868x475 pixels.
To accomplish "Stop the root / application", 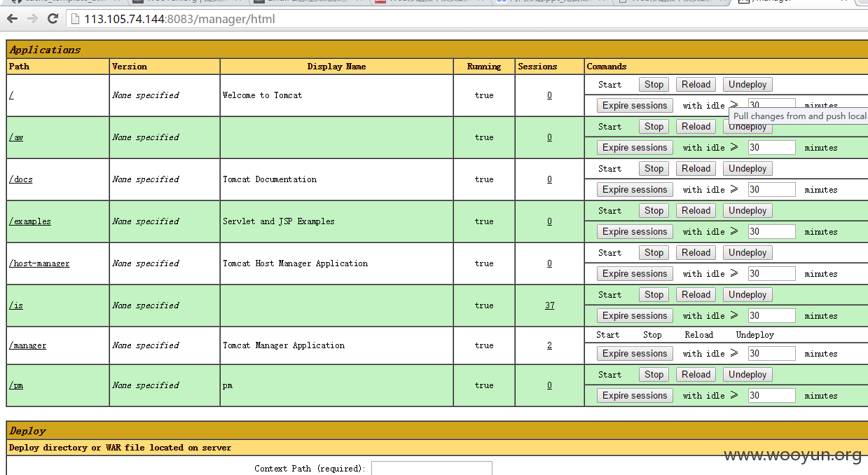I will 654,84.
